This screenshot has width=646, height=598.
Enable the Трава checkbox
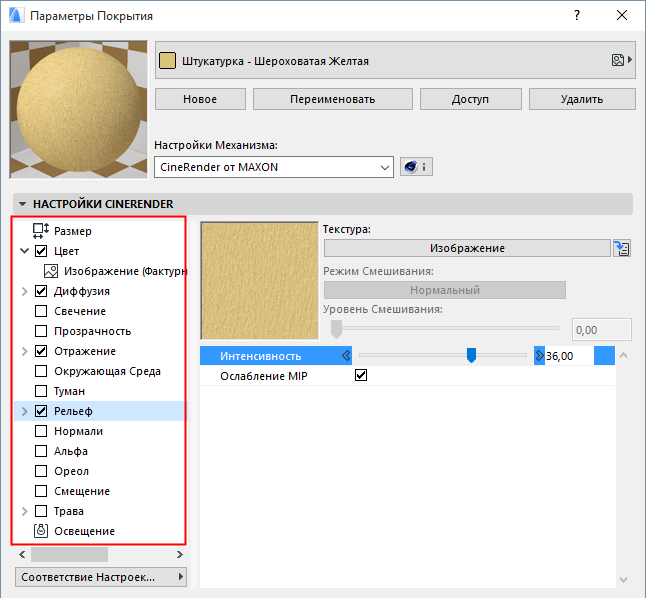[41, 511]
